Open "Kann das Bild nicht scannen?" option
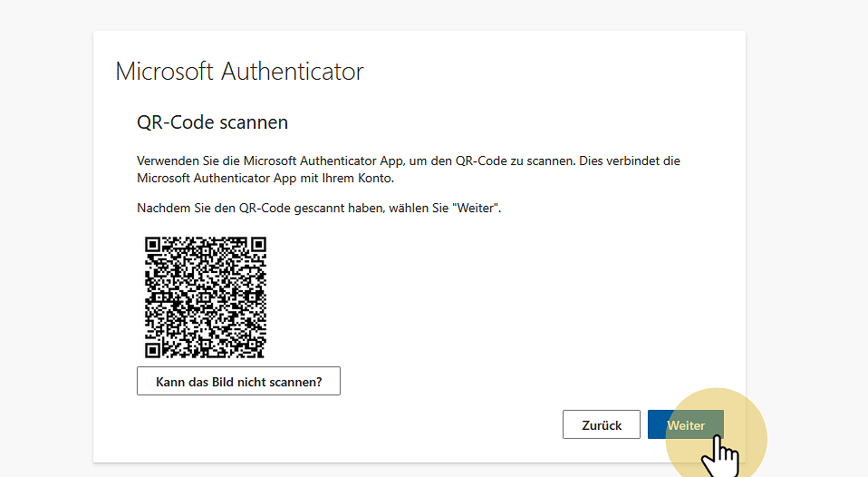 [x=238, y=382]
